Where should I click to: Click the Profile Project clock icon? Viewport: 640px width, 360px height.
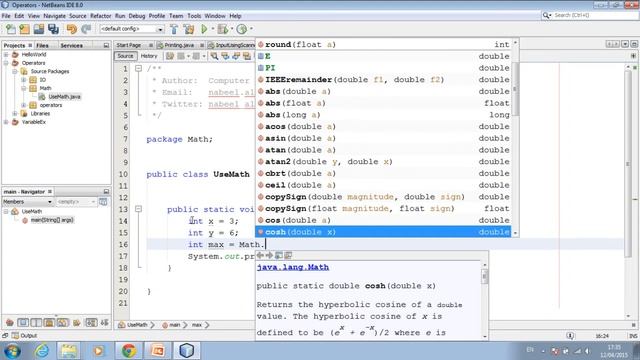click(x=242, y=29)
